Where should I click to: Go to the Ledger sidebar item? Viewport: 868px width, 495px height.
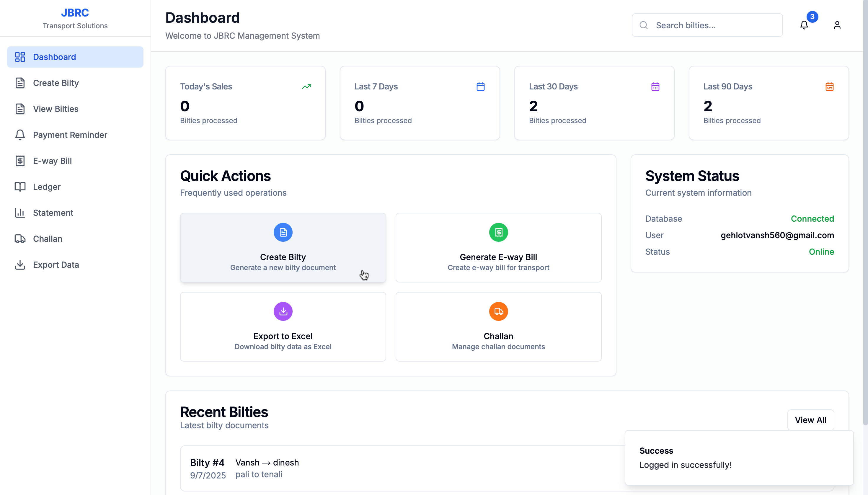[47, 187]
